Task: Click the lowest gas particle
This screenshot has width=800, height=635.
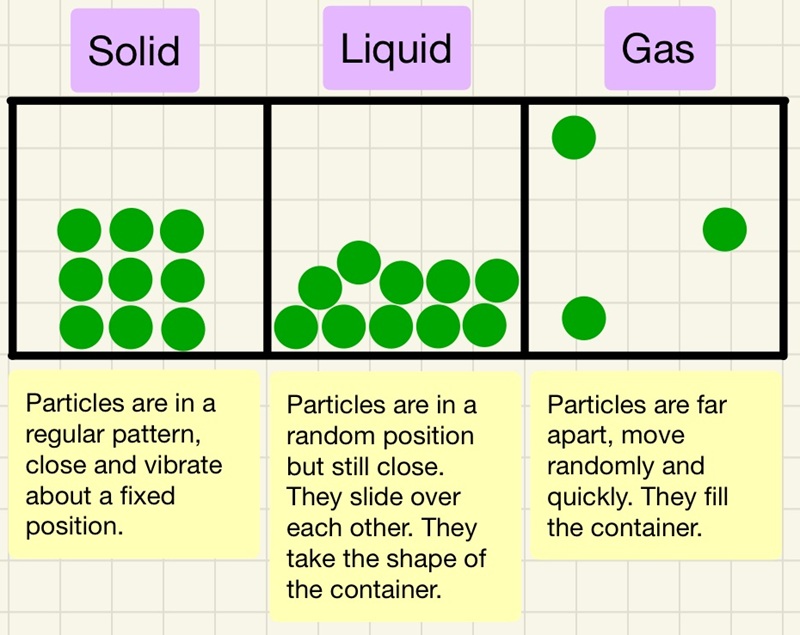Action: 584,317
